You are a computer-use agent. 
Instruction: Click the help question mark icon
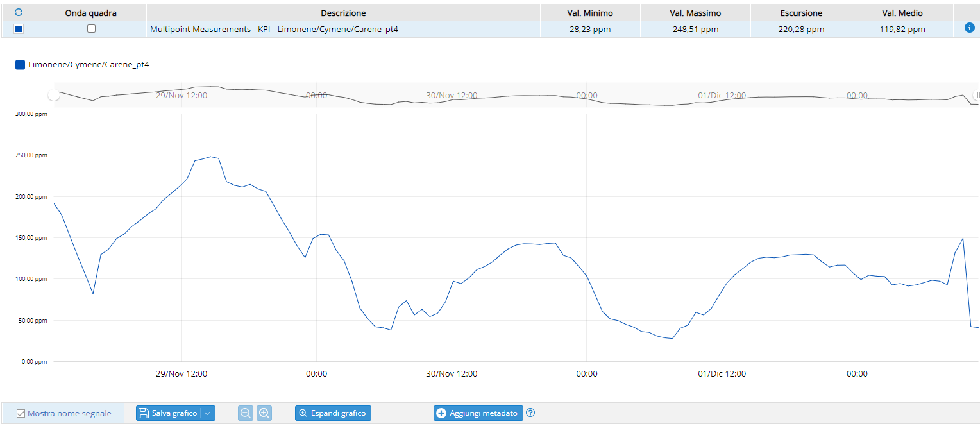pos(530,413)
